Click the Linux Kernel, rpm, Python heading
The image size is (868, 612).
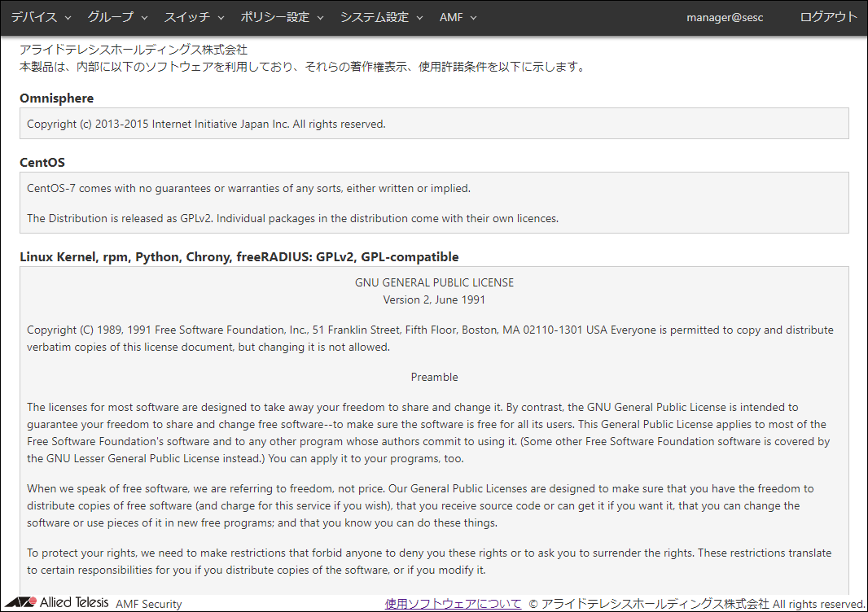[239, 256]
